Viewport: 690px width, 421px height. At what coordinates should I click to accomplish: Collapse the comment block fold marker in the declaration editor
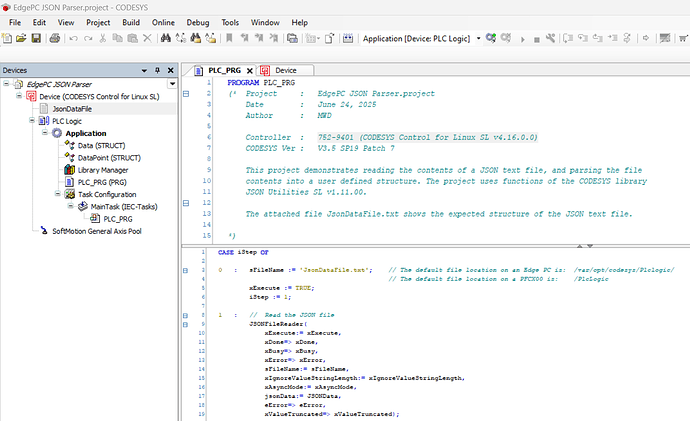pos(186,94)
